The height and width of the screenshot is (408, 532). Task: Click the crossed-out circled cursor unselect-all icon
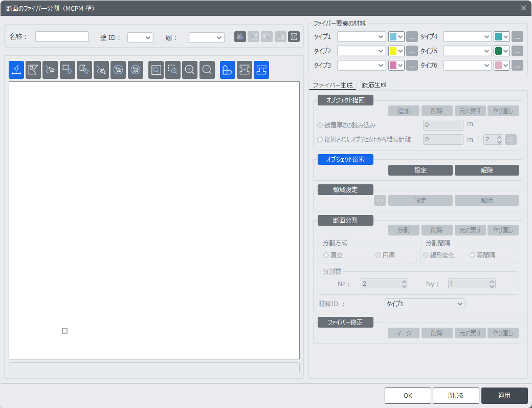[x=136, y=70]
